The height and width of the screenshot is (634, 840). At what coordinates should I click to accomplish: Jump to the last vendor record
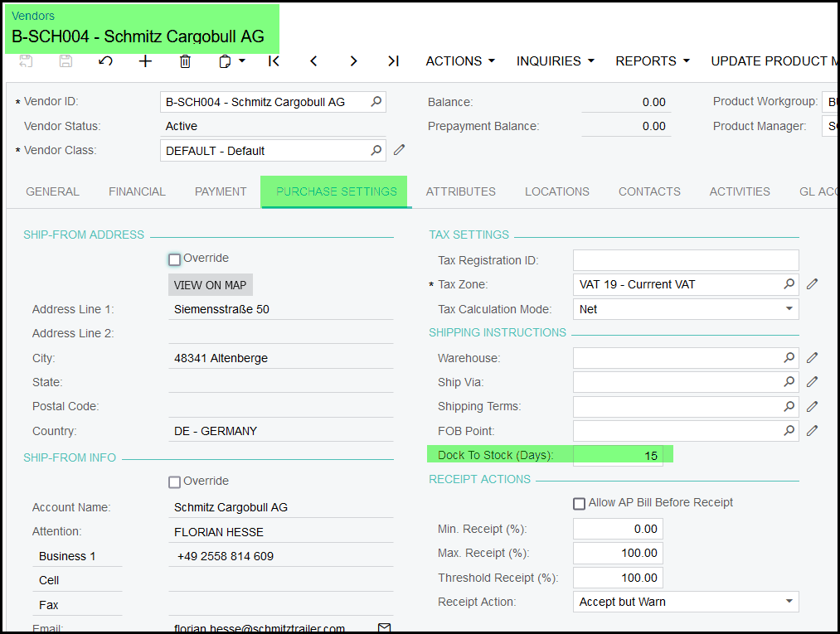click(393, 61)
